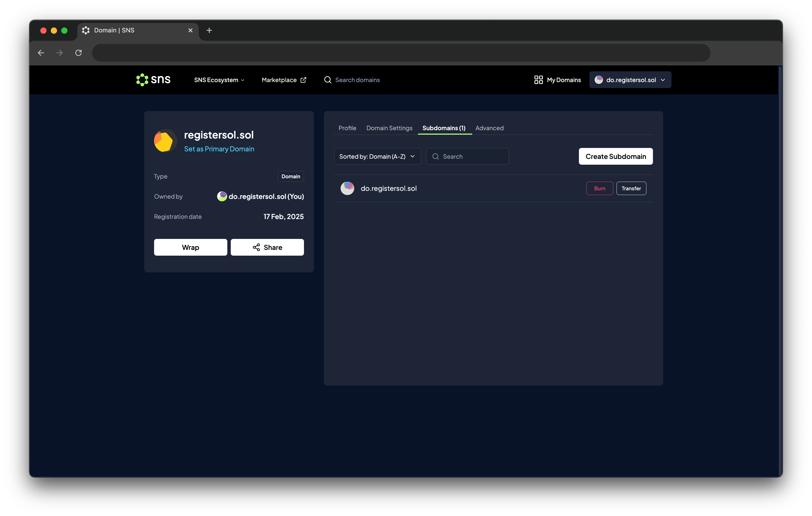Switch to the Domain Settings tab
The height and width of the screenshot is (516, 812).
click(x=389, y=128)
